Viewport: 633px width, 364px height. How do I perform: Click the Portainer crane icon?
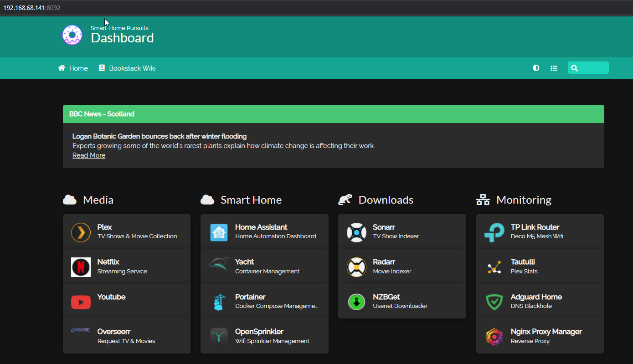[219, 302]
